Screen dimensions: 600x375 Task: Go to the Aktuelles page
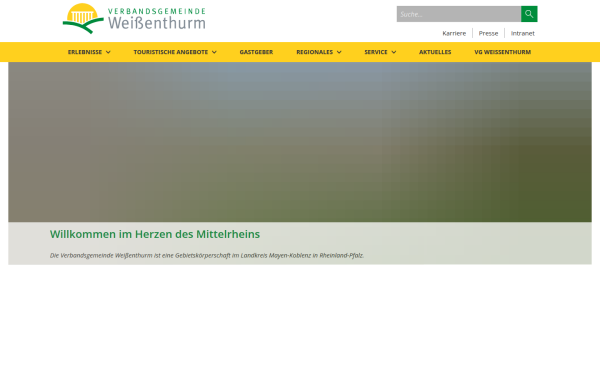[x=435, y=52]
